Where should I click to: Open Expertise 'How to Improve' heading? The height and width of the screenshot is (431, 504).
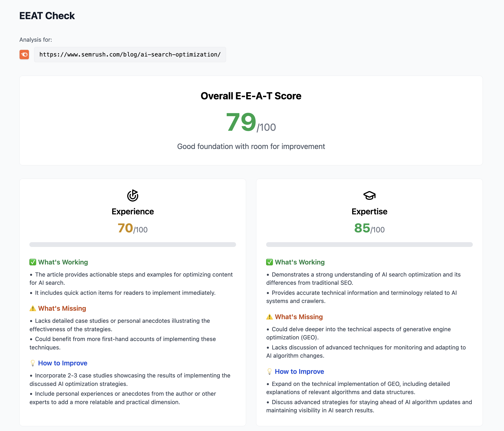click(299, 371)
